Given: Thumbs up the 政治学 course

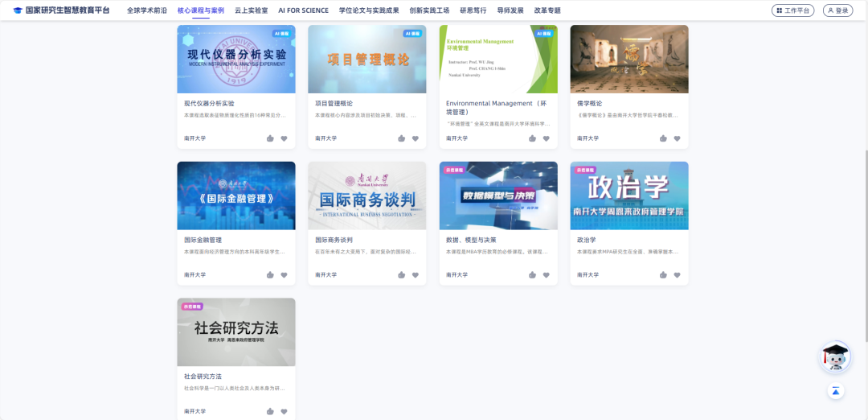Looking at the screenshot, I should pos(663,275).
